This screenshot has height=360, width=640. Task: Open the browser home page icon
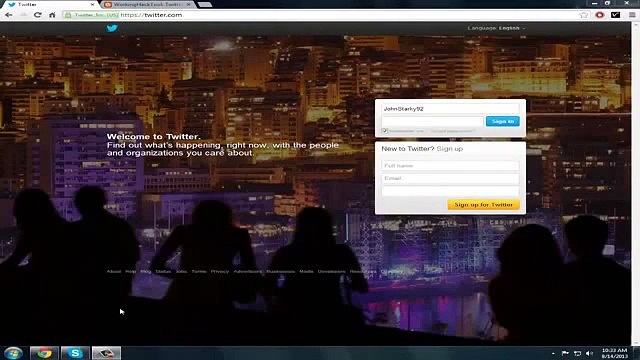[52, 15]
